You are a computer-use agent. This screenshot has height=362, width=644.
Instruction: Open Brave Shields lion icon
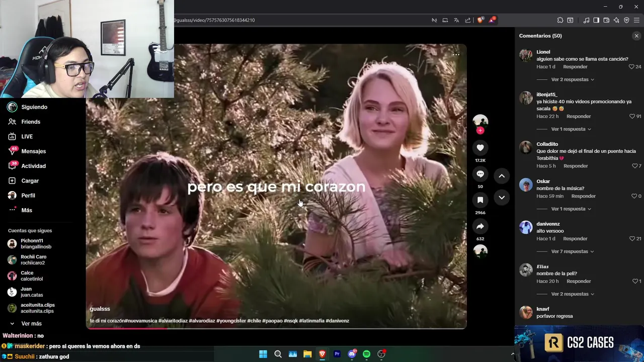click(480, 20)
